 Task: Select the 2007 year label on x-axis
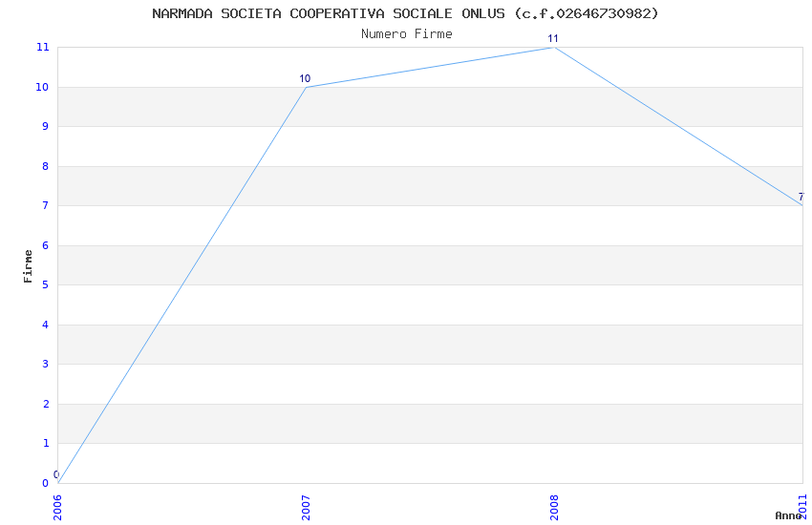point(306,508)
